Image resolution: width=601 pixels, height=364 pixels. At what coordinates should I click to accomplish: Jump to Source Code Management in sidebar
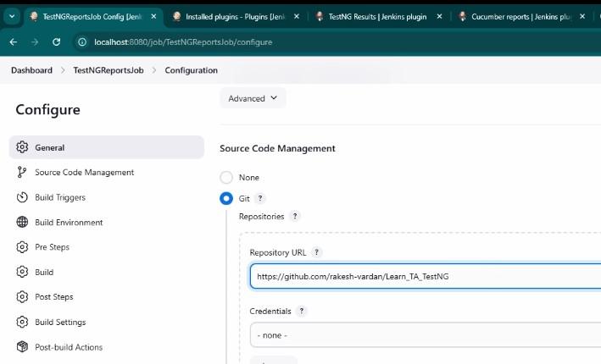point(107,172)
